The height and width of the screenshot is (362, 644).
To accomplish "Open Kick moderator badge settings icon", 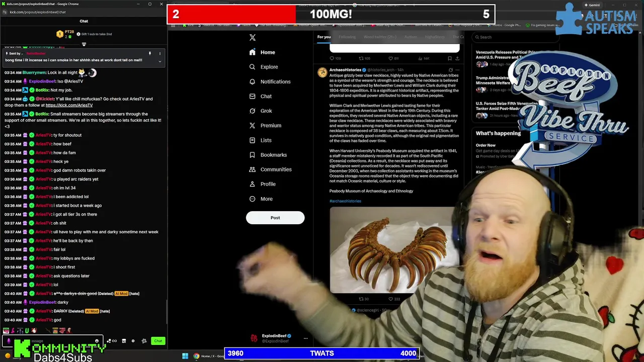I will [144, 341].
